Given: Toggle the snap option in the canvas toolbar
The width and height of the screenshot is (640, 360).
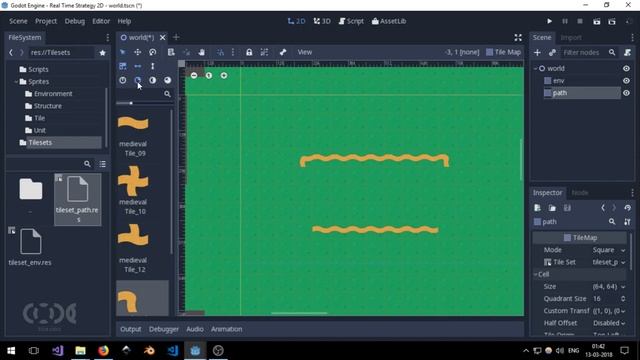Looking at the screenshot, I should [x=220, y=52].
